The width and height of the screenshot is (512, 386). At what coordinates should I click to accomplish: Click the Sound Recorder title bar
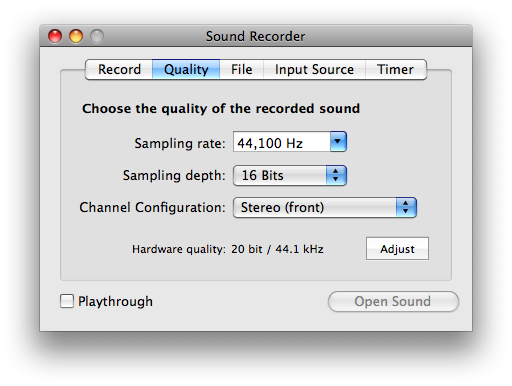click(256, 36)
